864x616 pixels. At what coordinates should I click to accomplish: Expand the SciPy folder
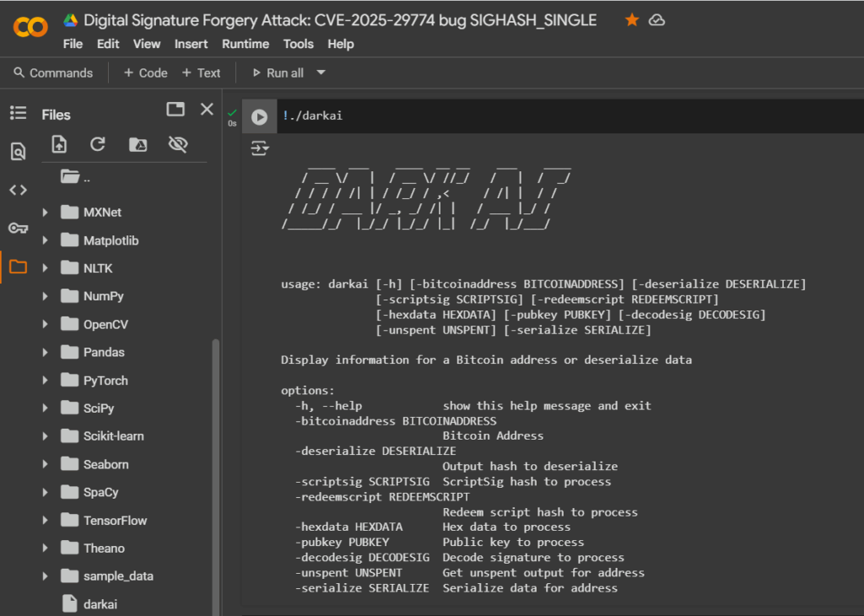click(x=46, y=408)
